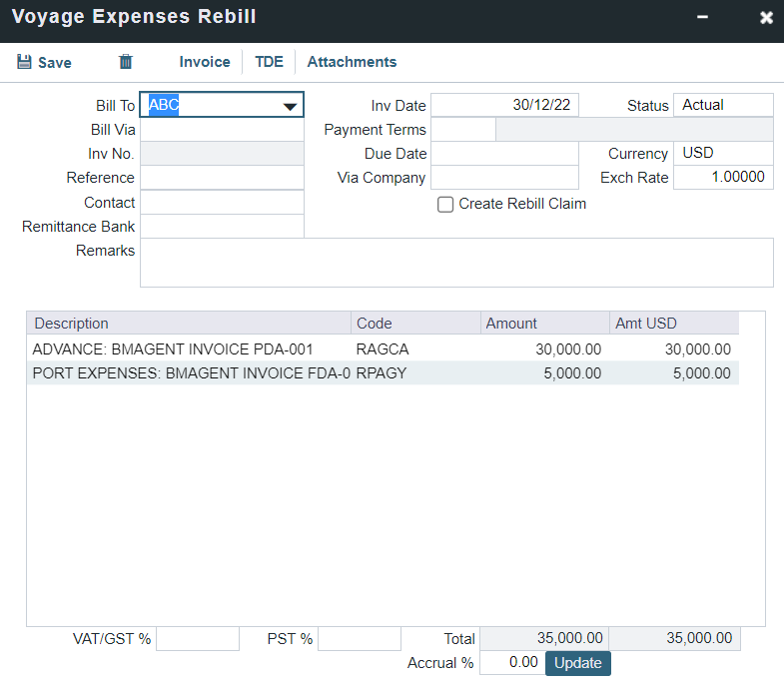The image size is (784, 688).
Task: Click the VAT/GST % input field
Action: tap(198, 639)
